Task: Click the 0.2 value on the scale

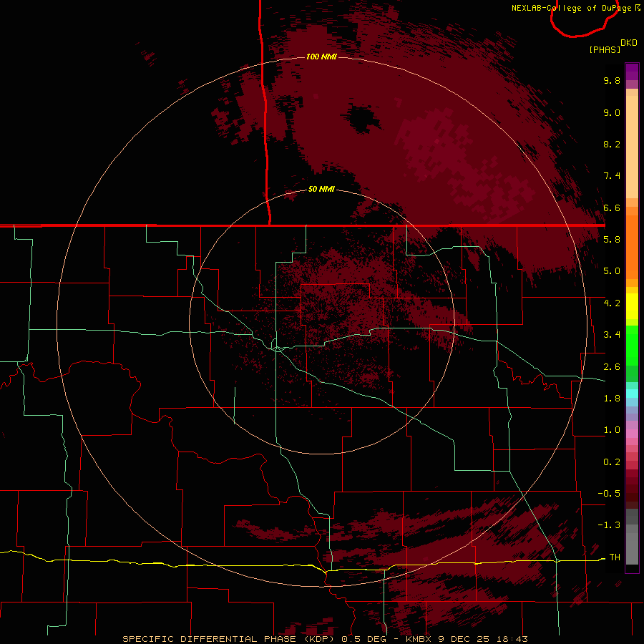Action: click(x=612, y=462)
